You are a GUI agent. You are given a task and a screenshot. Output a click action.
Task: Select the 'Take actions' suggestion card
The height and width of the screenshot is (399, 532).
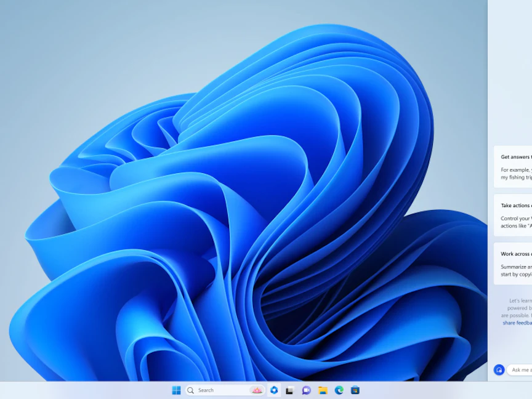pos(514,215)
